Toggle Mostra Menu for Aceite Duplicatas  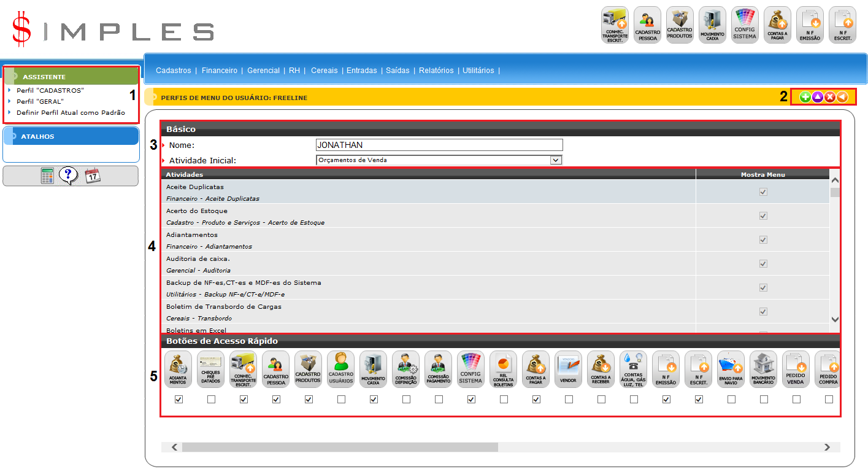763,192
